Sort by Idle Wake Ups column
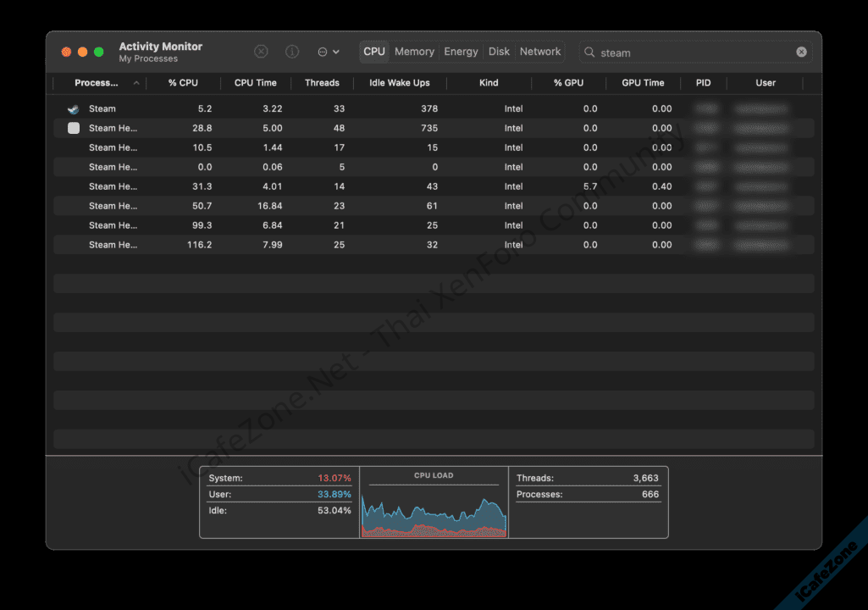 coord(399,83)
